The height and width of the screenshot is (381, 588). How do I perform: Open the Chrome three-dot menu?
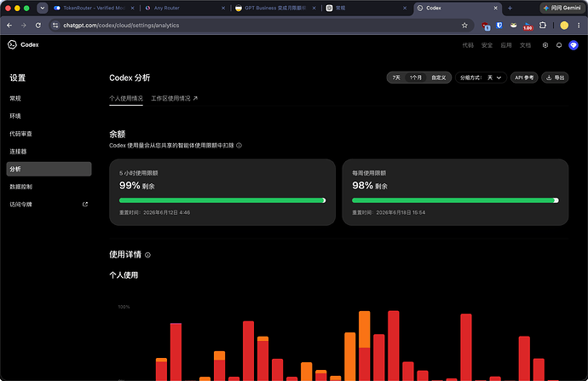[579, 25]
